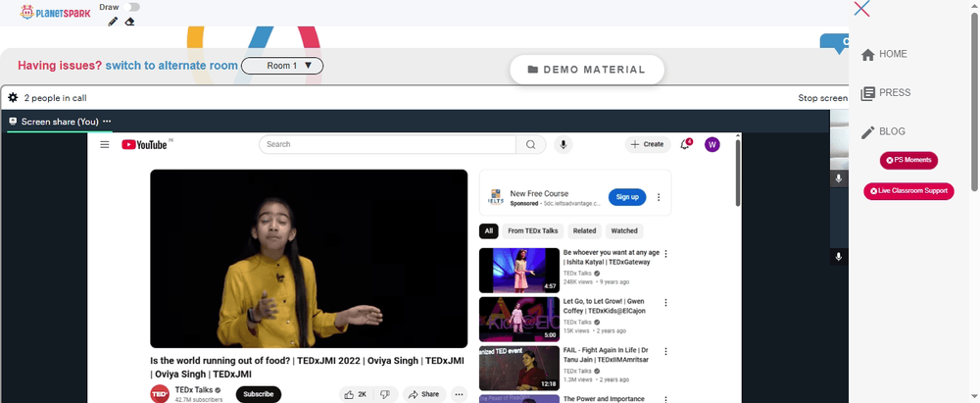Click the YouTube search field
The height and width of the screenshot is (403, 980).
tap(387, 144)
